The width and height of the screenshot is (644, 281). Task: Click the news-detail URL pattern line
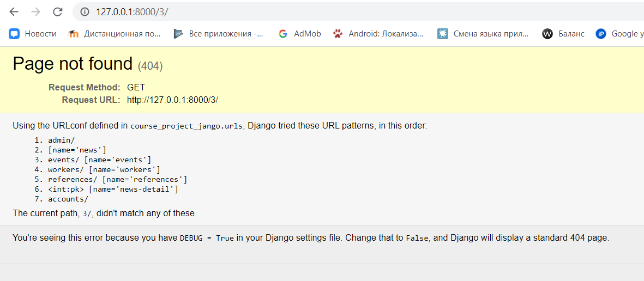pyautogui.click(x=113, y=189)
